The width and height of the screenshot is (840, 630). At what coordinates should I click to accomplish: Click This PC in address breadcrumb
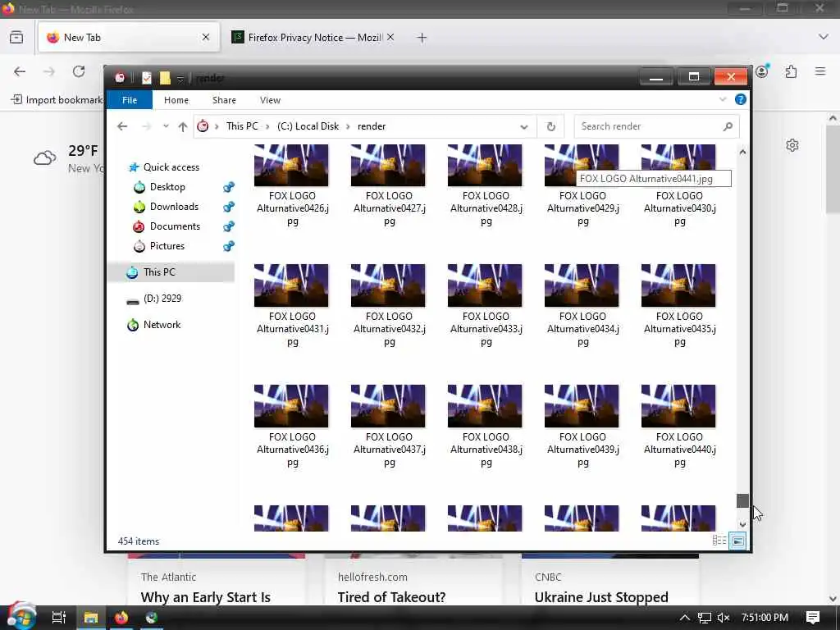[242, 126]
